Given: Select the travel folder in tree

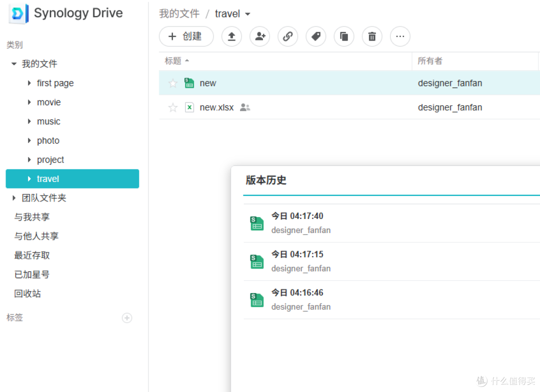Looking at the screenshot, I should tap(72, 179).
